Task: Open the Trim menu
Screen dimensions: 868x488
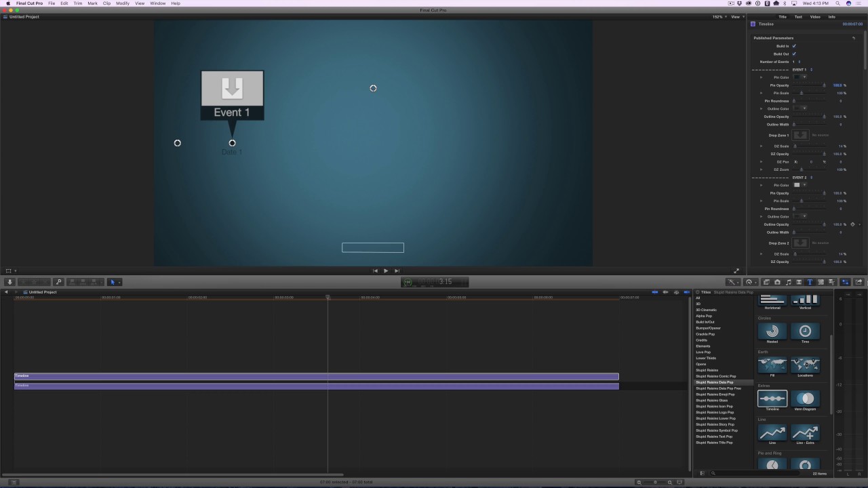Action: [78, 3]
